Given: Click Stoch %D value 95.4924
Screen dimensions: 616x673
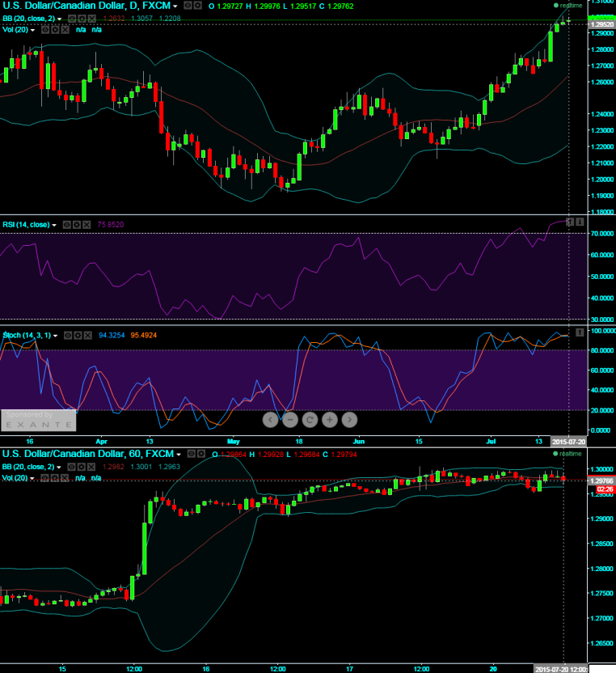Looking at the screenshot, I should tap(144, 335).
